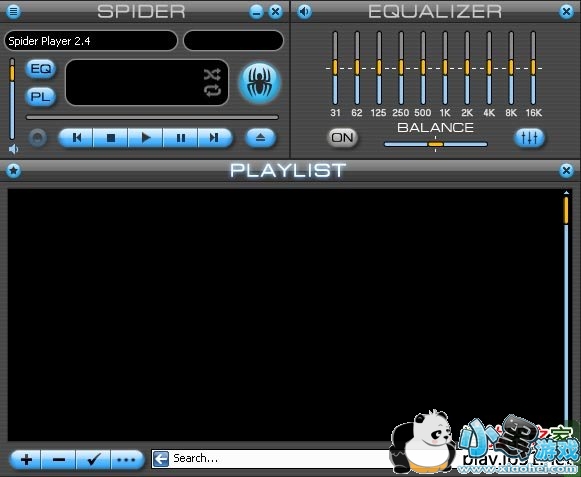Skip to the previous track
This screenshot has height=477, width=581.
(76, 138)
